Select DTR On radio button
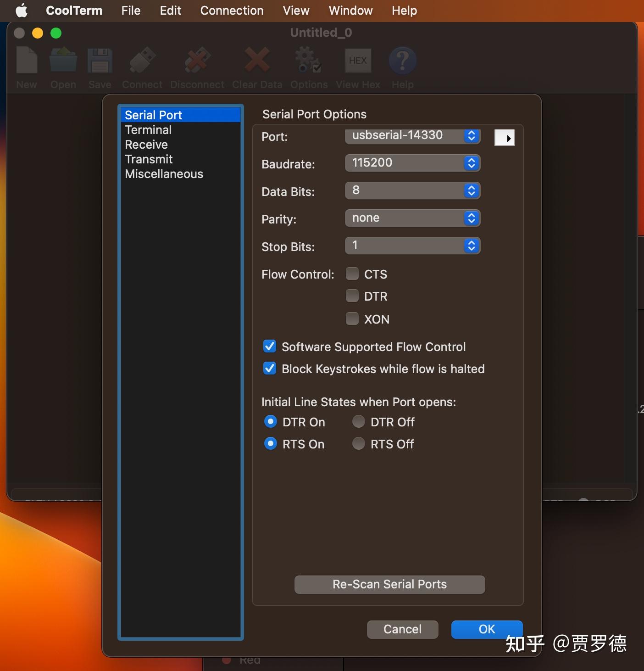Screen dimensions: 644x671 (x=271, y=421)
